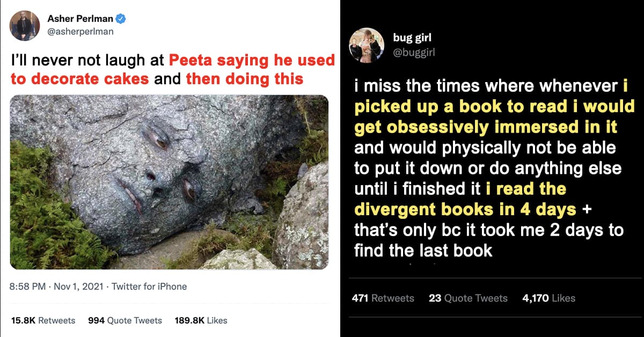The image size is (644, 337).
Task: Show the 4,170 Likes list
Action: pos(548,298)
